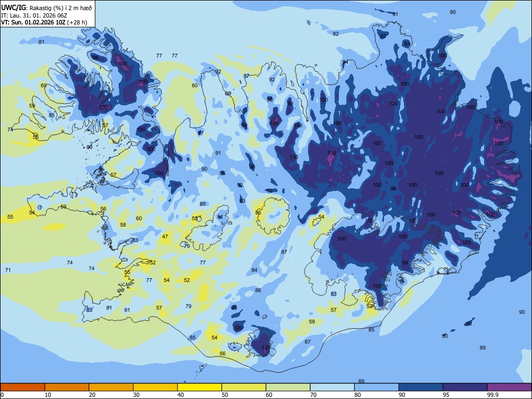
Task: Click the humidity value '84' on the map
Action: (254, 270)
